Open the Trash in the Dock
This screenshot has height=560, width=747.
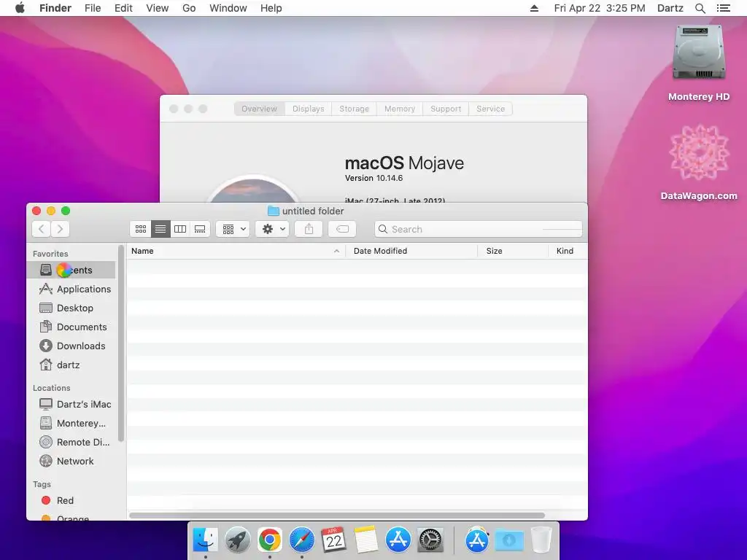(x=541, y=540)
